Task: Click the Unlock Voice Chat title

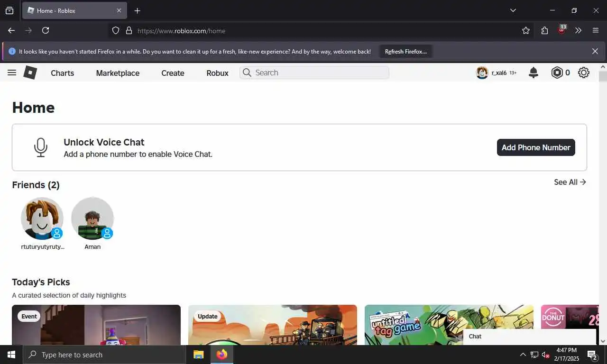Action: point(104,142)
